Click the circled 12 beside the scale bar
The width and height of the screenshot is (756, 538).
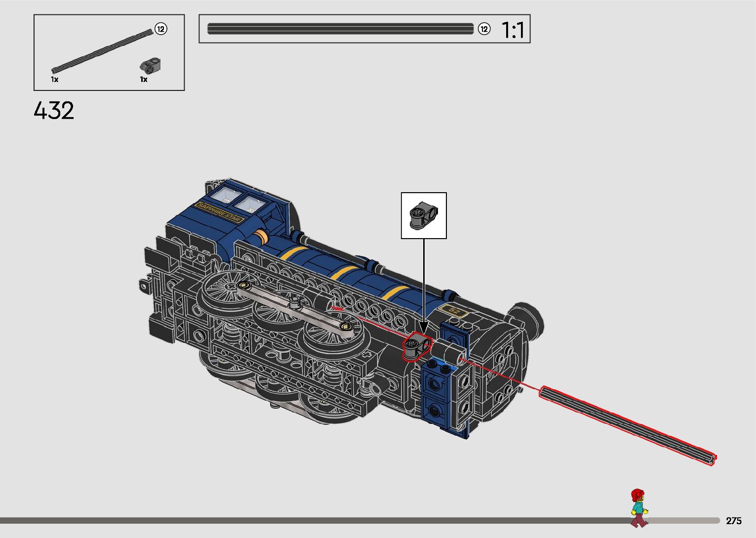[484, 29]
